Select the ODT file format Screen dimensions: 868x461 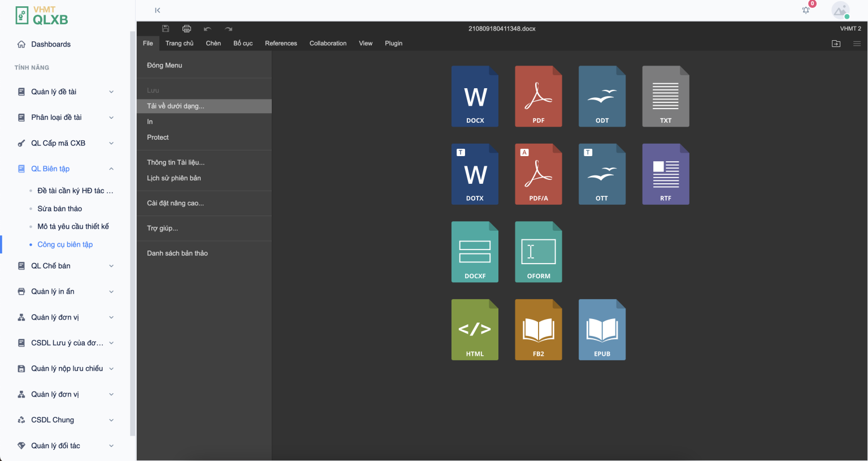point(602,96)
